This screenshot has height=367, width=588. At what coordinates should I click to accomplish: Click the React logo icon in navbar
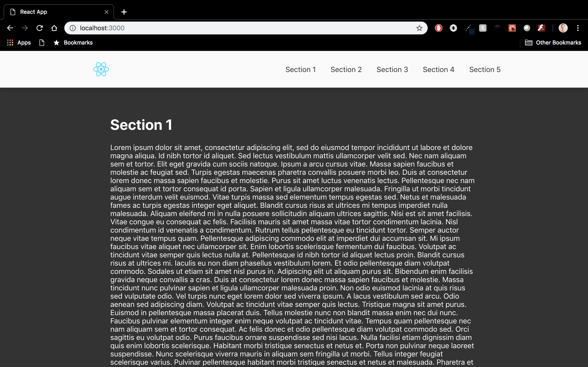point(101,69)
